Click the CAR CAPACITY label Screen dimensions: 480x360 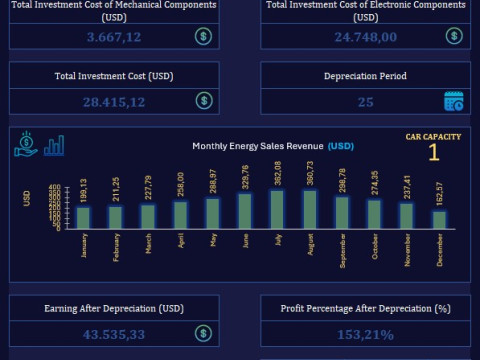pyautogui.click(x=433, y=137)
